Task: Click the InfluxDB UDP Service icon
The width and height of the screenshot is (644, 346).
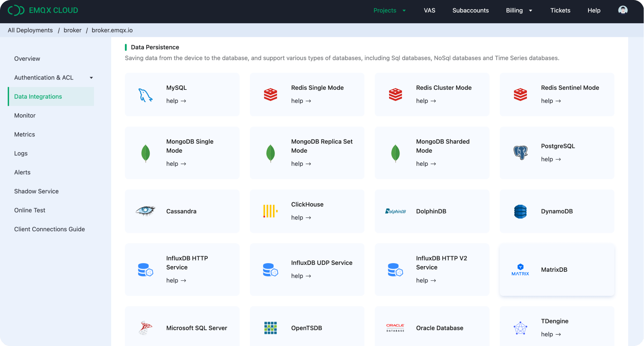Action: tap(270, 270)
